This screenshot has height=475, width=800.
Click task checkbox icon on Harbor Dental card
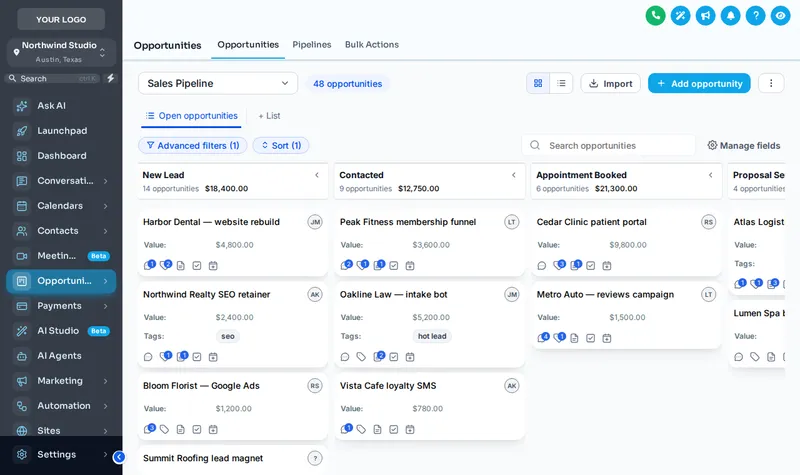(197, 266)
